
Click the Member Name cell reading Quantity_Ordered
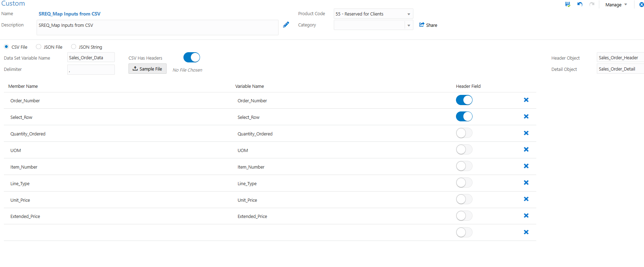[x=28, y=134]
